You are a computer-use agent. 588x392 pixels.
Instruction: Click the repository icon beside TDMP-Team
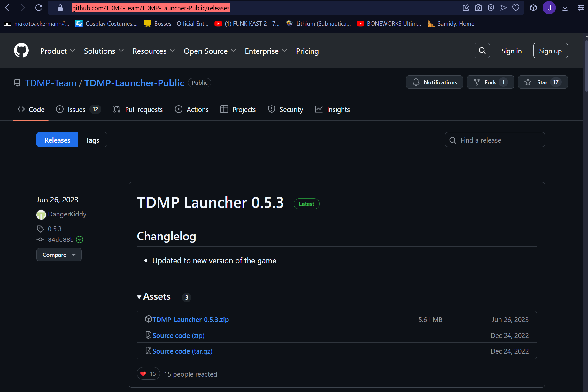coord(17,83)
